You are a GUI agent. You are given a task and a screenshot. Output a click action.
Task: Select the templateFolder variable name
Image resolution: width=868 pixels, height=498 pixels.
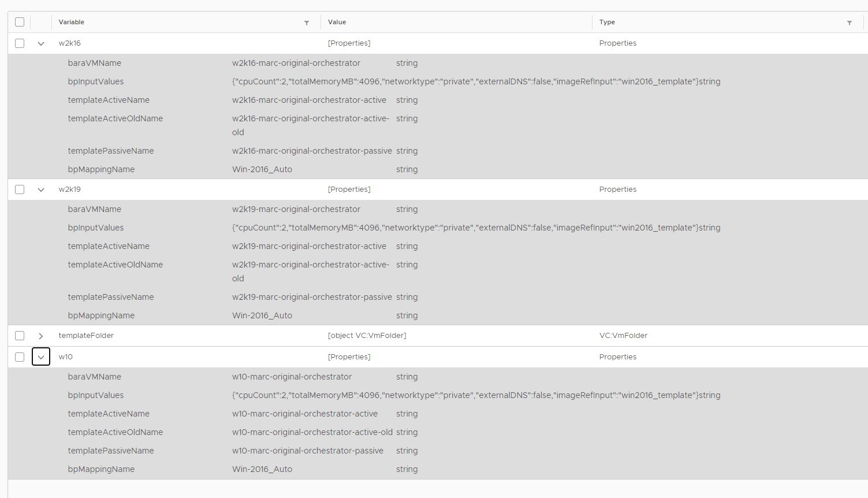(x=86, y=336)
